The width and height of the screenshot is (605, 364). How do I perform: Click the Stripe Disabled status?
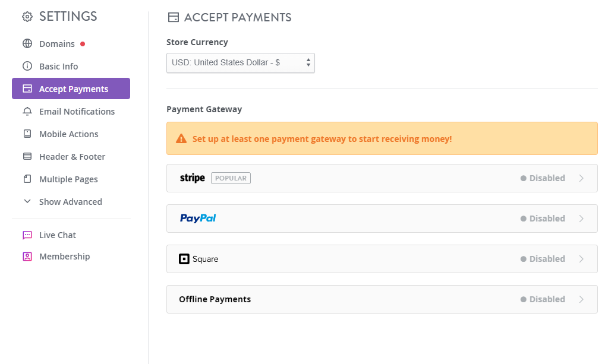[543, 178]
